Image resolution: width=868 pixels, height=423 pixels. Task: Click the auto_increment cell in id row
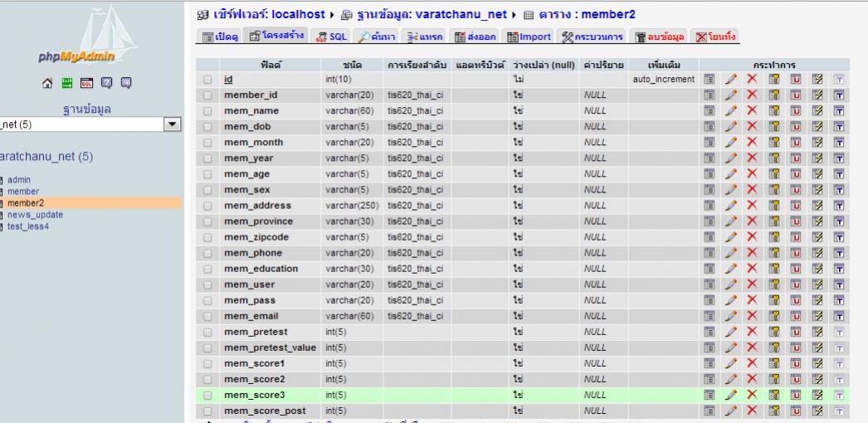click(663, 79)
